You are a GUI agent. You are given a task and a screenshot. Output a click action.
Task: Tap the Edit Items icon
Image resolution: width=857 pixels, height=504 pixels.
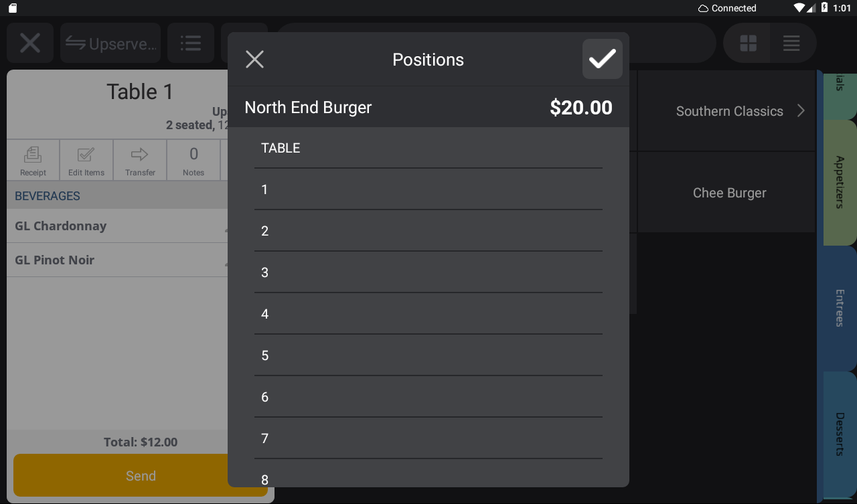point(86,161)
